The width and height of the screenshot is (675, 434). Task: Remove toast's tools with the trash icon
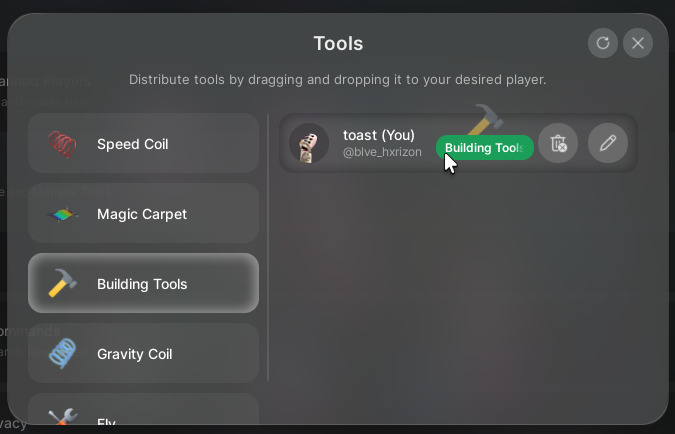558,143
